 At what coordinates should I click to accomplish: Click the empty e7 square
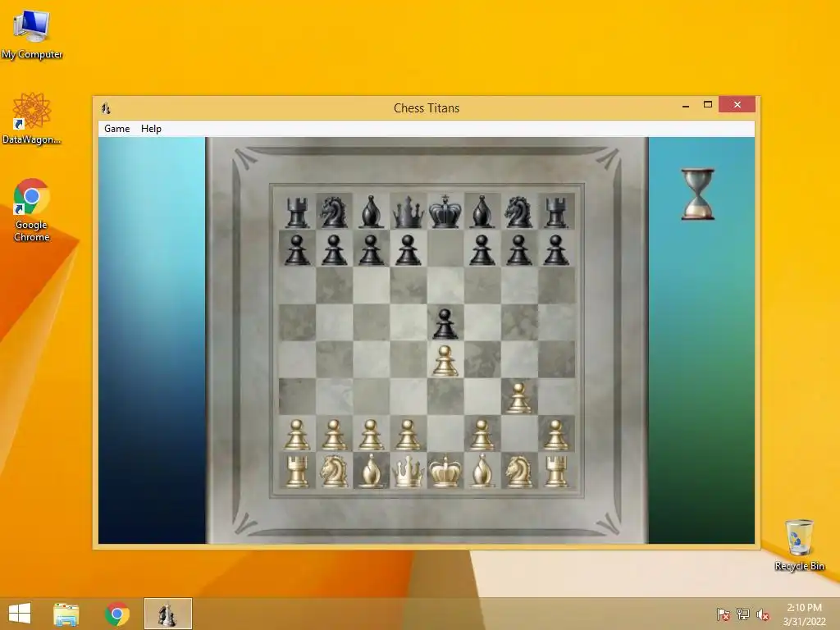point(445,249)
